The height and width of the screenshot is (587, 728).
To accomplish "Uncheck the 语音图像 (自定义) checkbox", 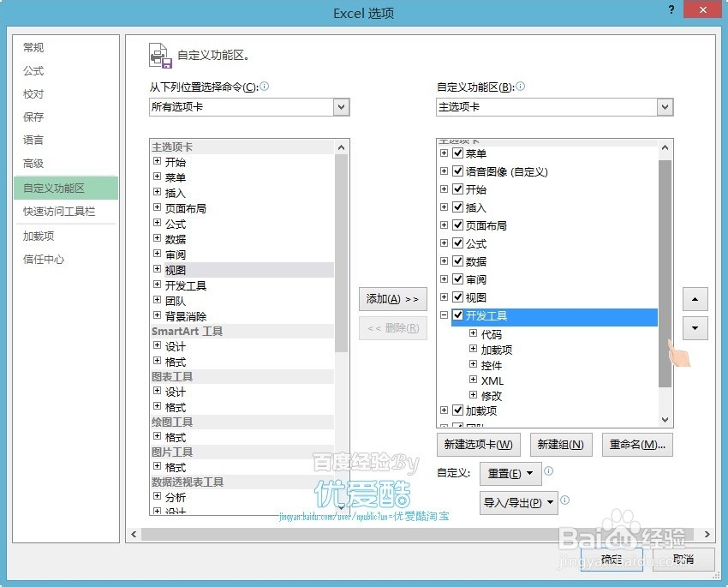I will [458, 171].
